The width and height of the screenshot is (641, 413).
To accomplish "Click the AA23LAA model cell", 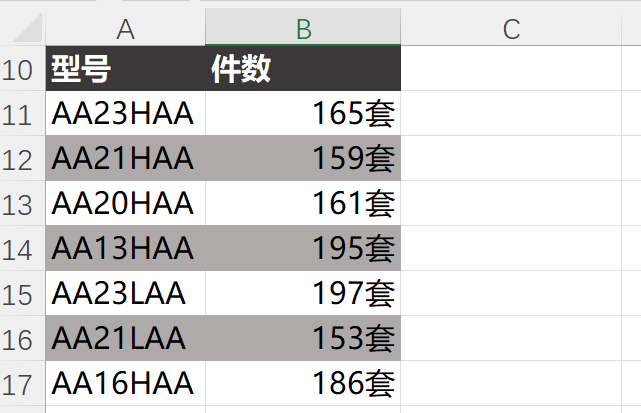I will point(125,294).
